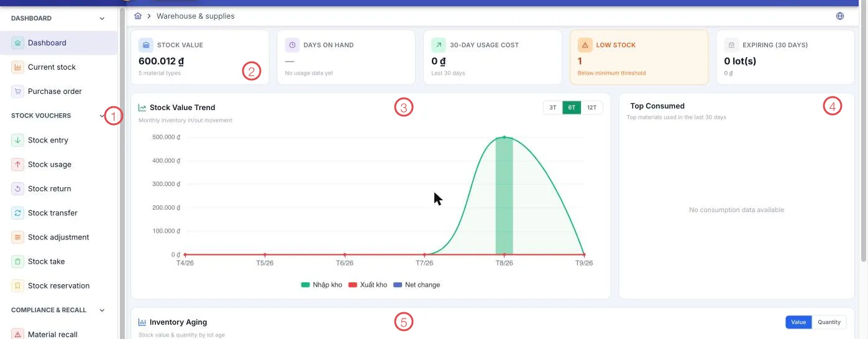The width and height of the screenshot is (868, 339).
Task: Click the T8/26 bar in chart
Action: [504, 196]
